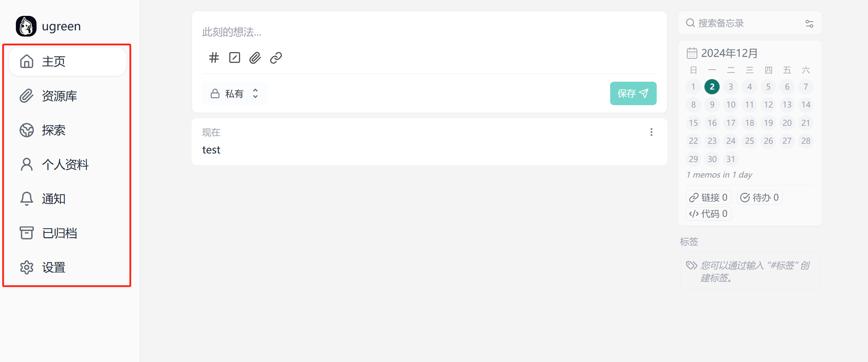The image size is (868, 362).
Task: Click the hashtag tag icon in editor
Action: point(214,58)
